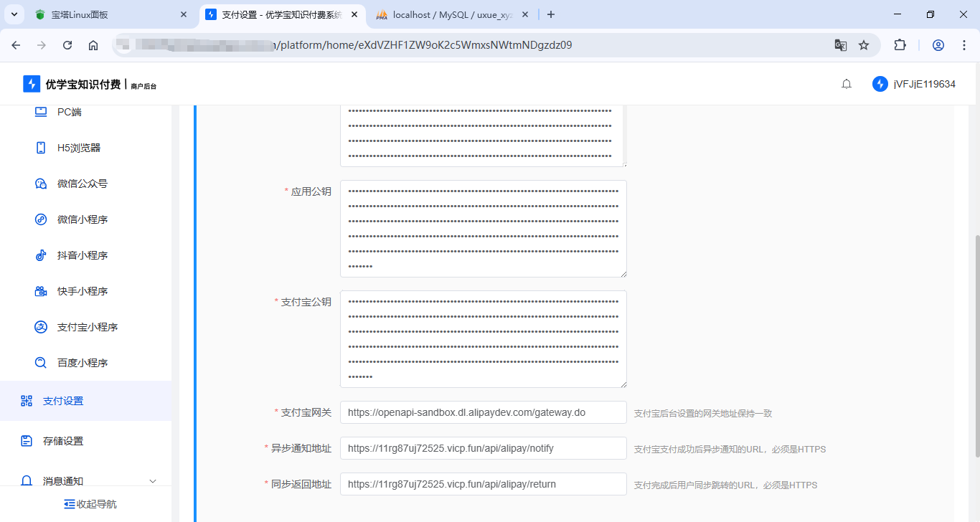The height and width of the screenshot is (522, 980).
Task: Click the page vertical scrollbar
Action: pos(976,344)
